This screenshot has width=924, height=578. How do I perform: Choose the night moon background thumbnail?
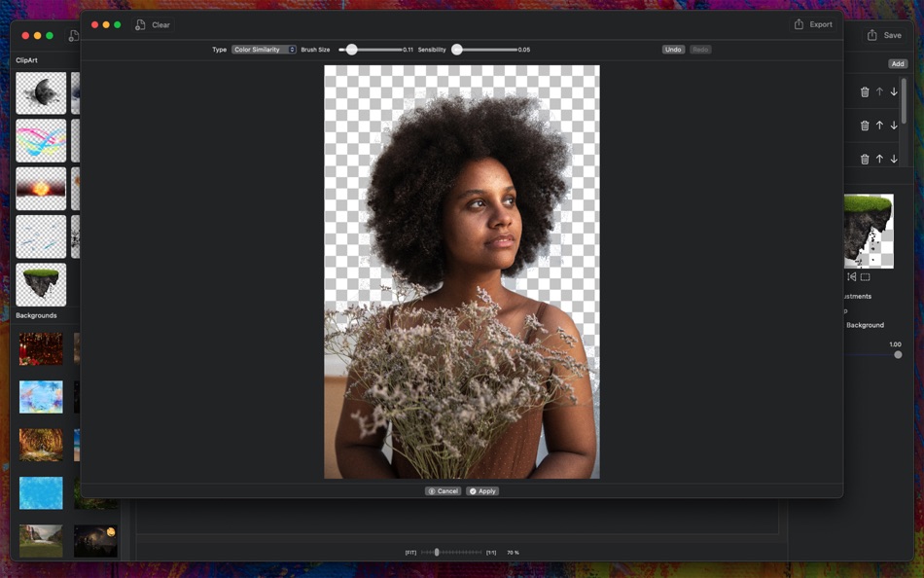pos(95,541)
